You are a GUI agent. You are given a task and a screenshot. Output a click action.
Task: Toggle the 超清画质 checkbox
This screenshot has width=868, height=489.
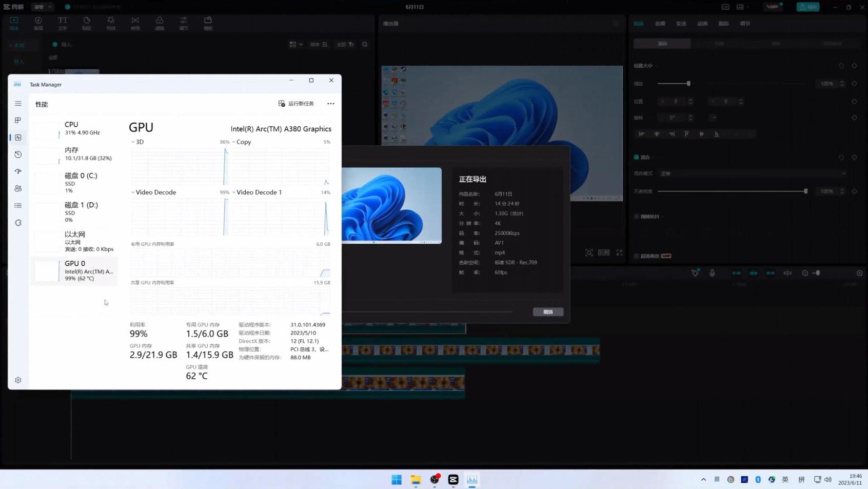(x=636, y=256)
